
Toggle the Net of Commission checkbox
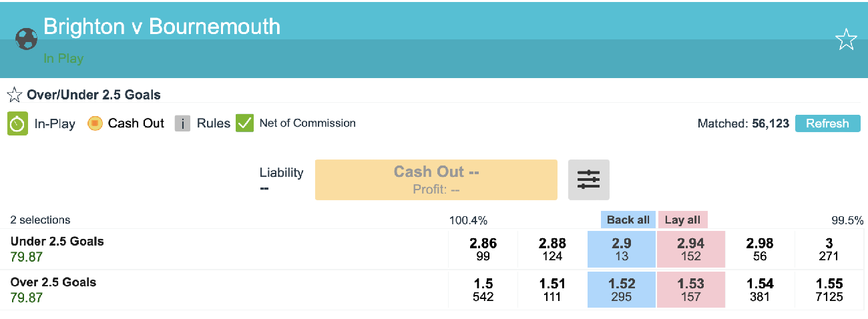coord(245,123)
